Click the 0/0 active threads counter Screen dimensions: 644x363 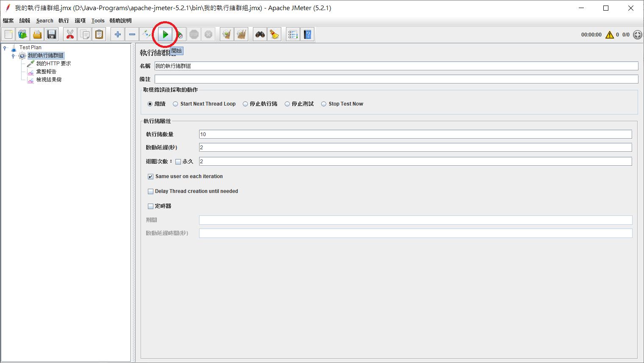[x=626, y=35]
